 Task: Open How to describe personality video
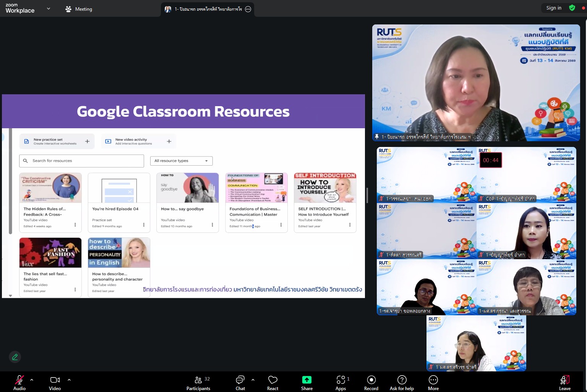pos(119,268)
